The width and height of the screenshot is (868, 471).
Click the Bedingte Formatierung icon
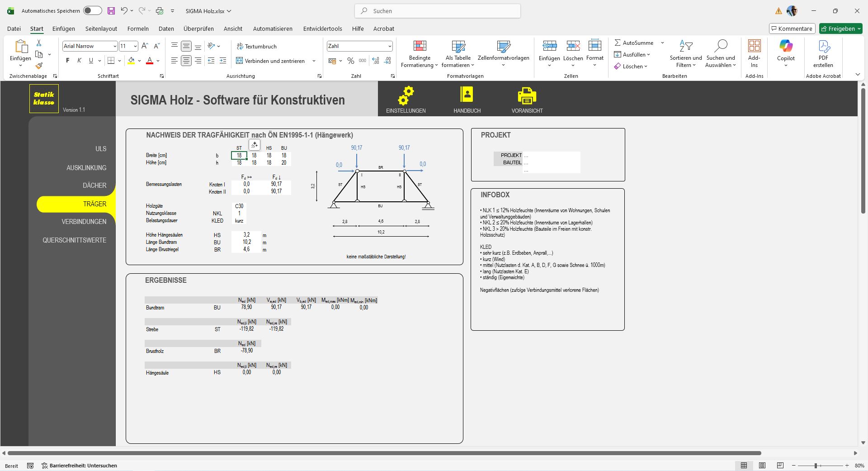click(x=420, y=46)
